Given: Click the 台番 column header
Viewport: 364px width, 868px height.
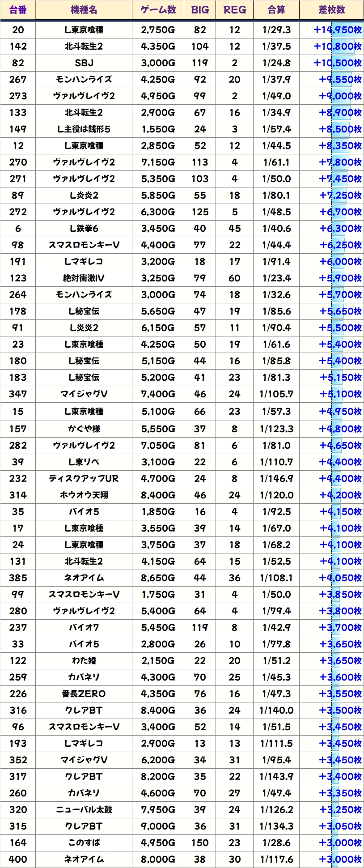Looking at the screenshot, I should click(18, 10).
